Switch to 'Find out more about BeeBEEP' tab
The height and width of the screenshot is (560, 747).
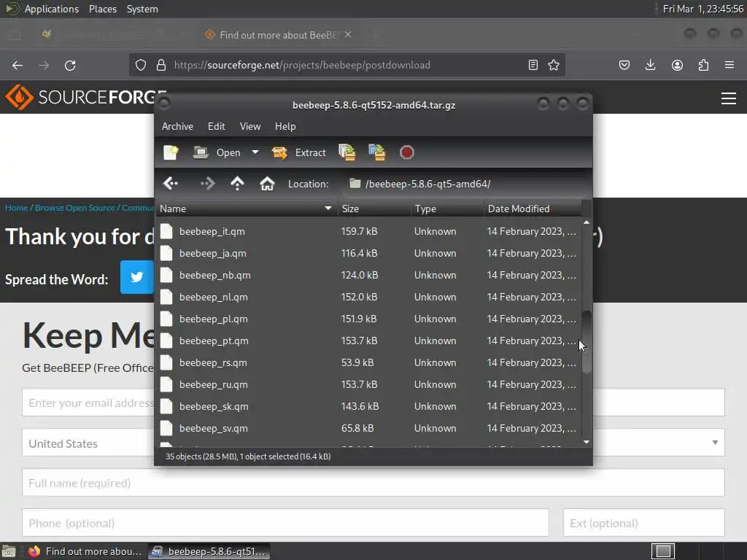click(278, 35)
